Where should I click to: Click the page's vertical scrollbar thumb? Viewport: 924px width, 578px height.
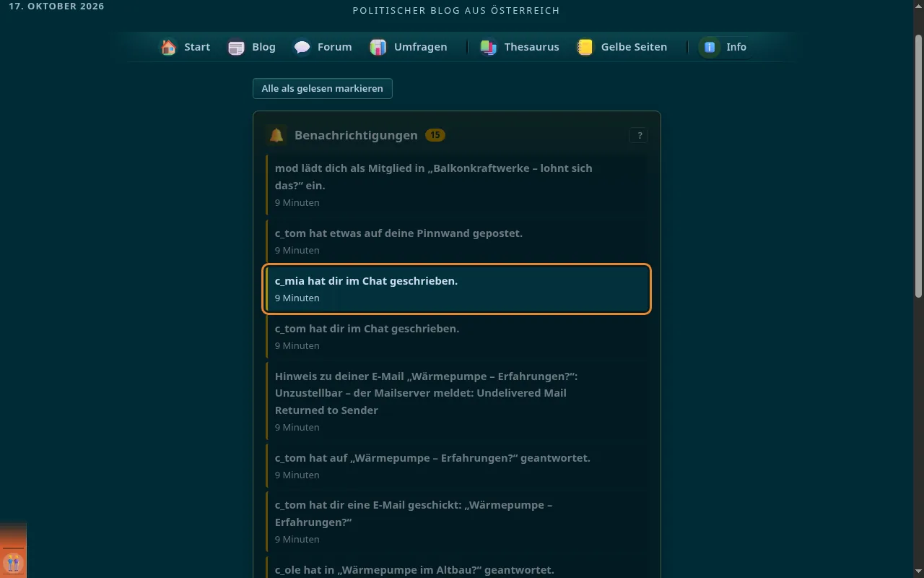[918, 165]
